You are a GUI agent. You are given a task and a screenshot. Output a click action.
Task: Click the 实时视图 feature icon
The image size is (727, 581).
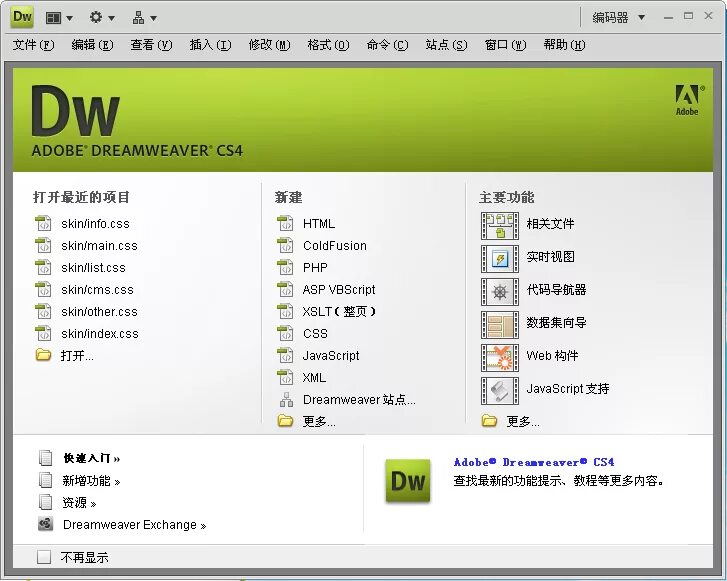[x=500, y=259]
